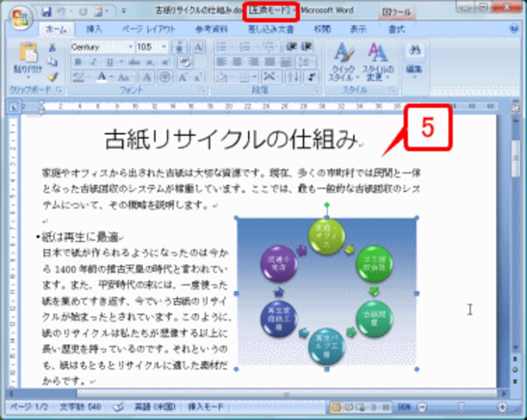
Task: Open the font color tool
Action: point(102,76)
